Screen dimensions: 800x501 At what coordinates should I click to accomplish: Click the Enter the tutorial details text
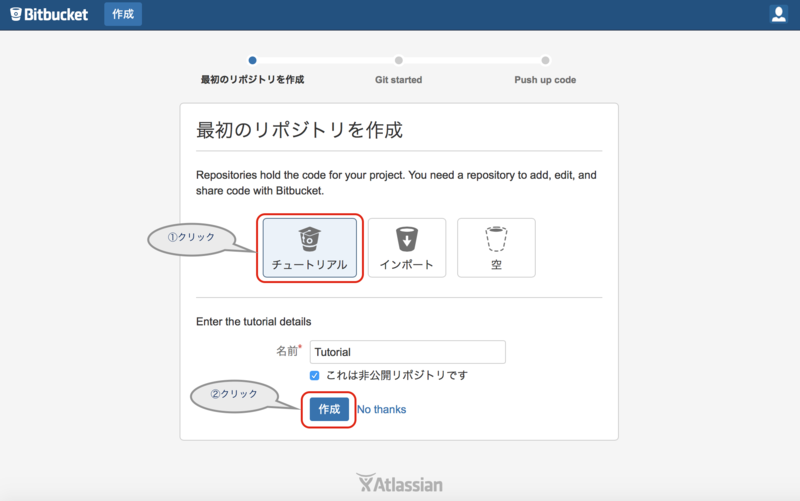click(254, 321)
